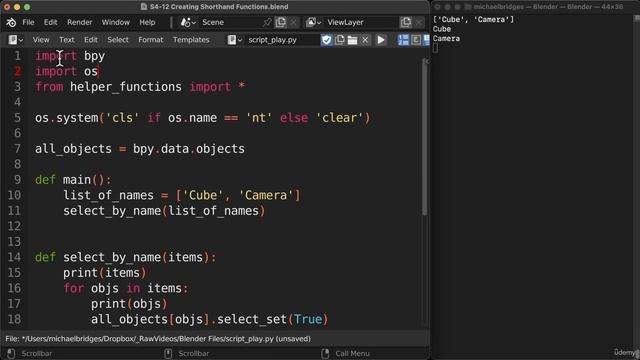Click 'all_objects = bpy.data.objects' line
Image resolution: width=640 pixels, height=360 pixels.
(x=140, y=149)
